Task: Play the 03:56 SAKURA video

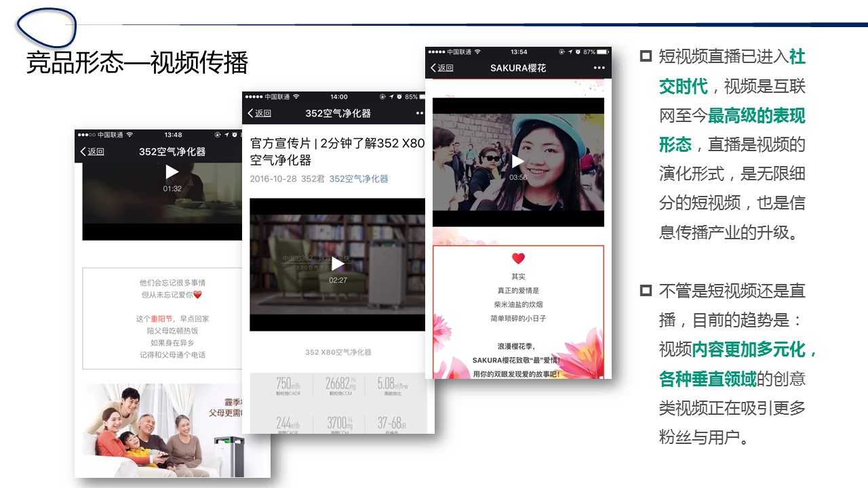Action: tap(518, 161)
